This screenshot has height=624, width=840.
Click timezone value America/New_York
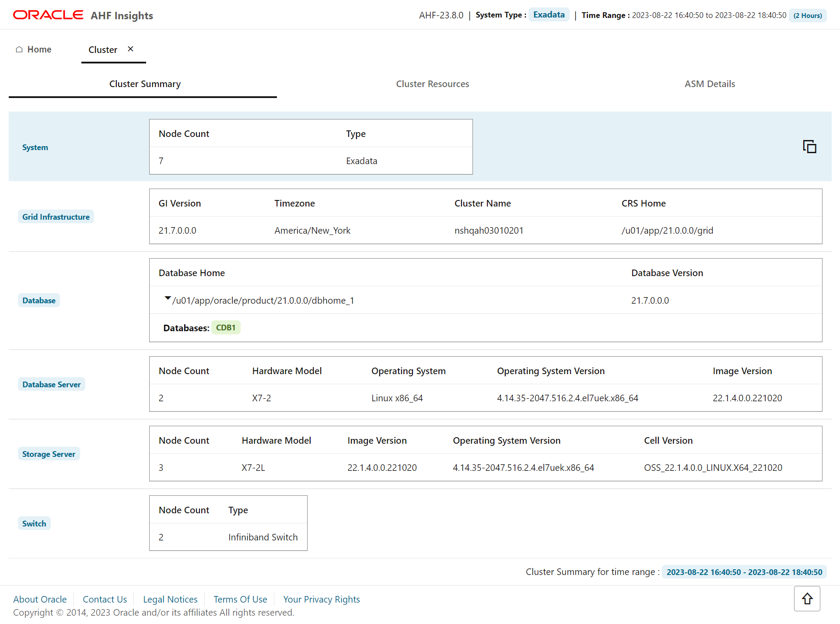point(312,231)
